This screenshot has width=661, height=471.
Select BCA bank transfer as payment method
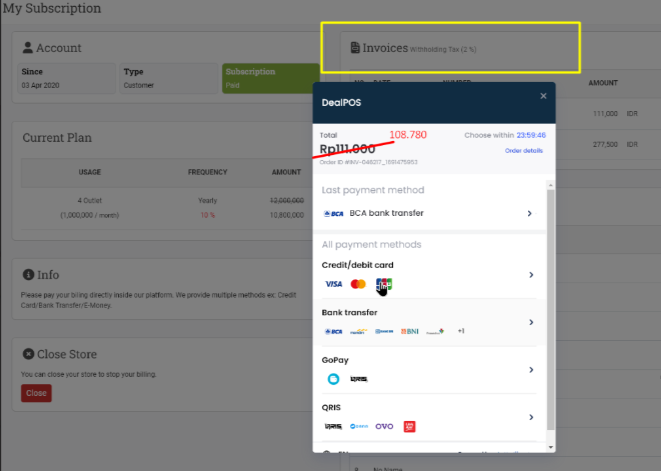pos(429,213)
